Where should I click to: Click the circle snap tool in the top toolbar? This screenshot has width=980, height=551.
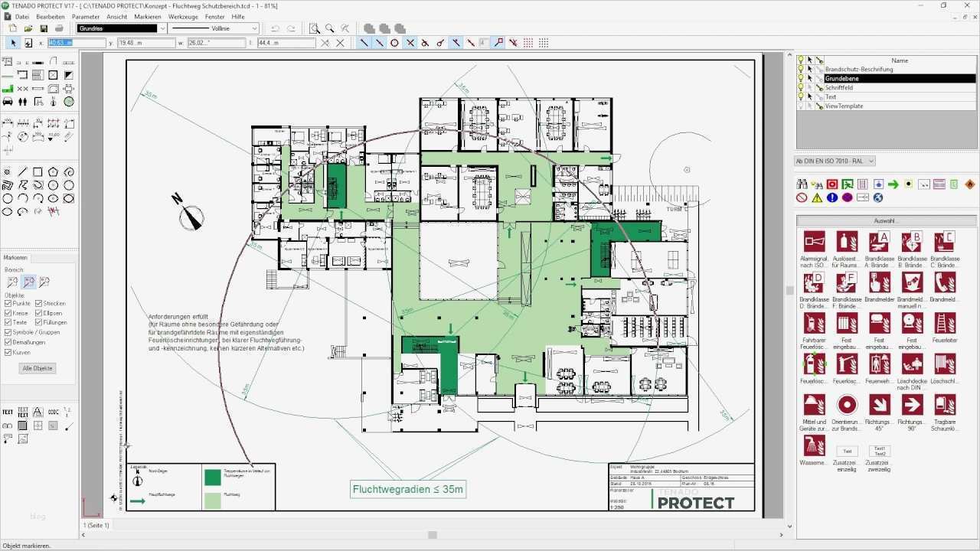tap(395, 43)
